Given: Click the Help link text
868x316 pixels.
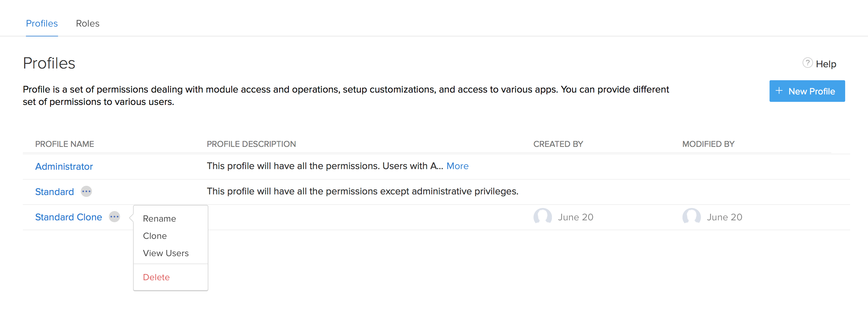Looking at the screenshot, I should (826, 64).
